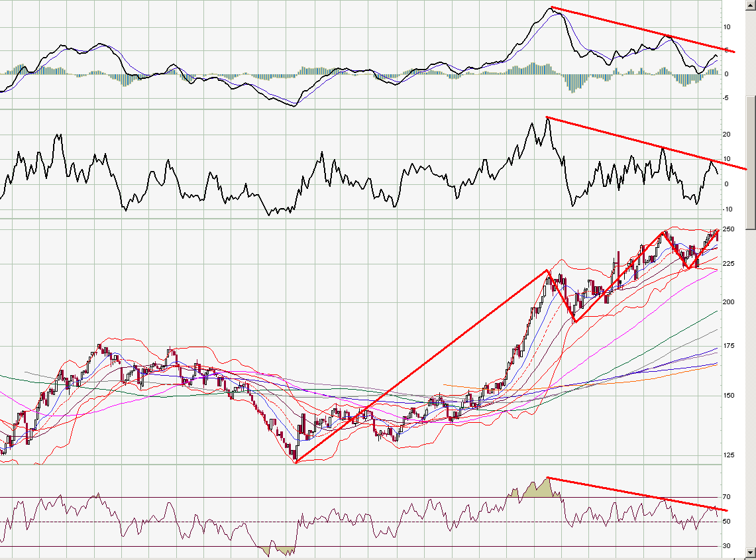Click the 70 level label on RSI panel

click(726, 497)
